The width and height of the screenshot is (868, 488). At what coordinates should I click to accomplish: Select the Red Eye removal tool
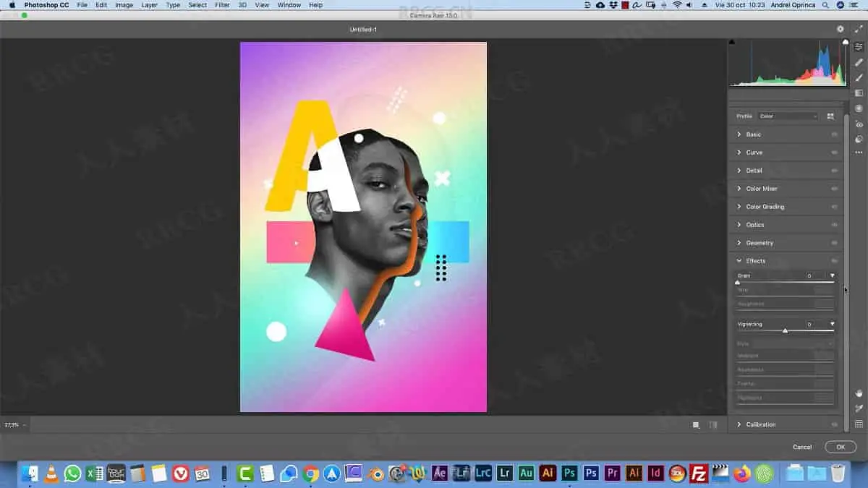pos(859,124)
